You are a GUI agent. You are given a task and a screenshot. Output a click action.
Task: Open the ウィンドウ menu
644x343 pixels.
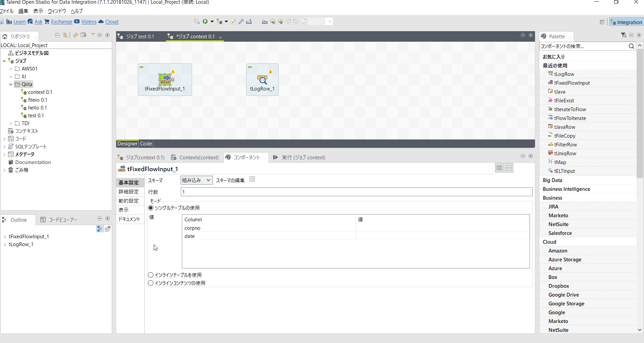click(x=57, y=11)
